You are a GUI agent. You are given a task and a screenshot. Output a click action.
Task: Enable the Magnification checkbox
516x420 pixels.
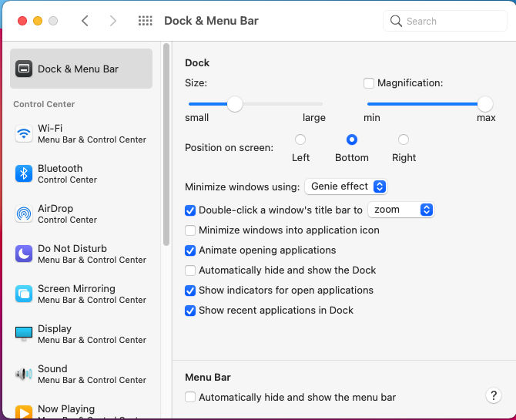369,83
